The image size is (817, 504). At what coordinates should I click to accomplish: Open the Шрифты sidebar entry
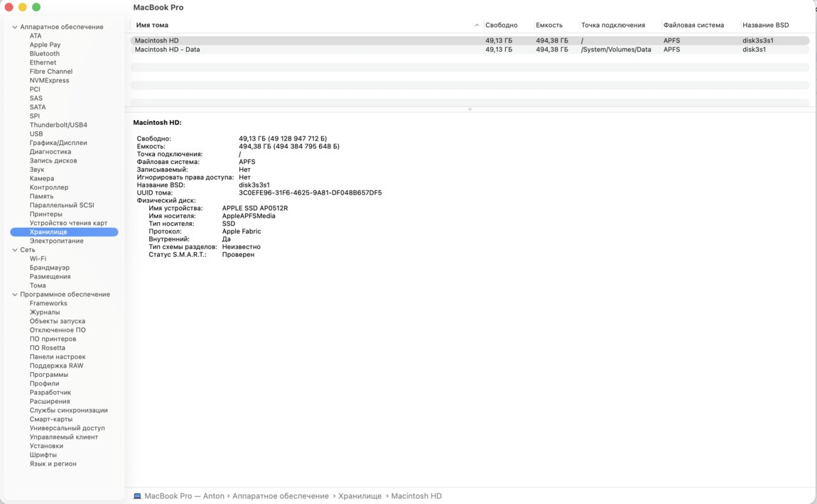tap(43, 455)
